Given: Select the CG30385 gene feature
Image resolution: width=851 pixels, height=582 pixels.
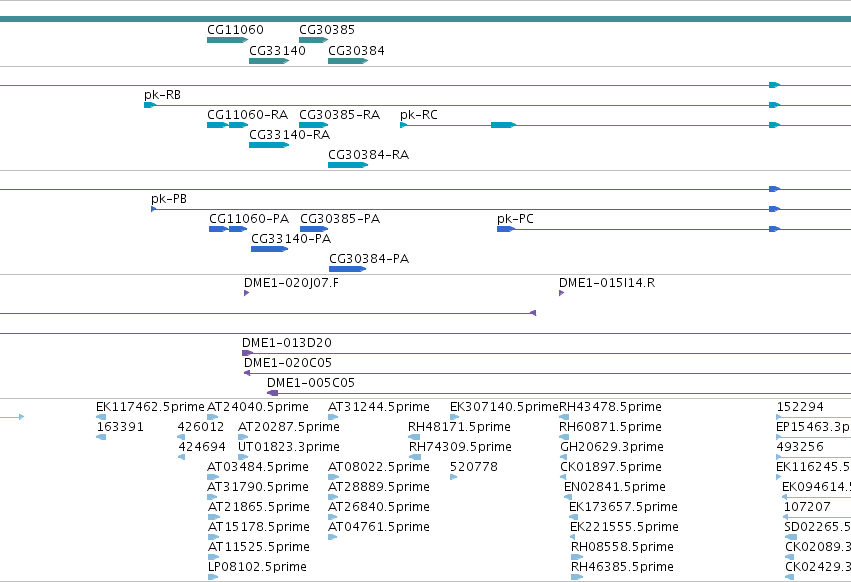Looking at the screenshot, I should click(x=314, y=40).
